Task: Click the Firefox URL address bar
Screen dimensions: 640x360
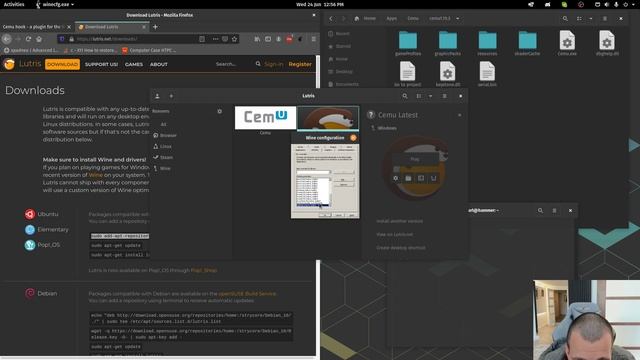Action: pyautogui.click(x=135, y=39)
